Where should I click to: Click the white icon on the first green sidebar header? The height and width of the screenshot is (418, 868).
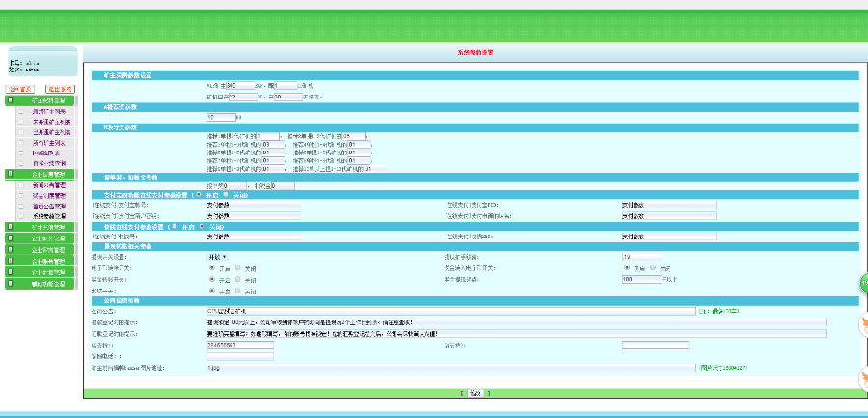pyautogui.click(x=10, y=100)
